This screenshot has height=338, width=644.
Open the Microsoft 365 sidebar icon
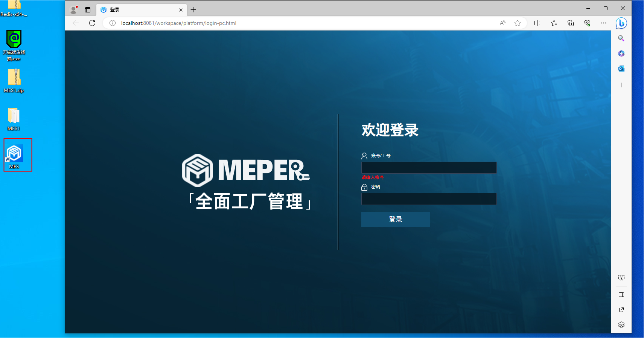coord(621,54)
